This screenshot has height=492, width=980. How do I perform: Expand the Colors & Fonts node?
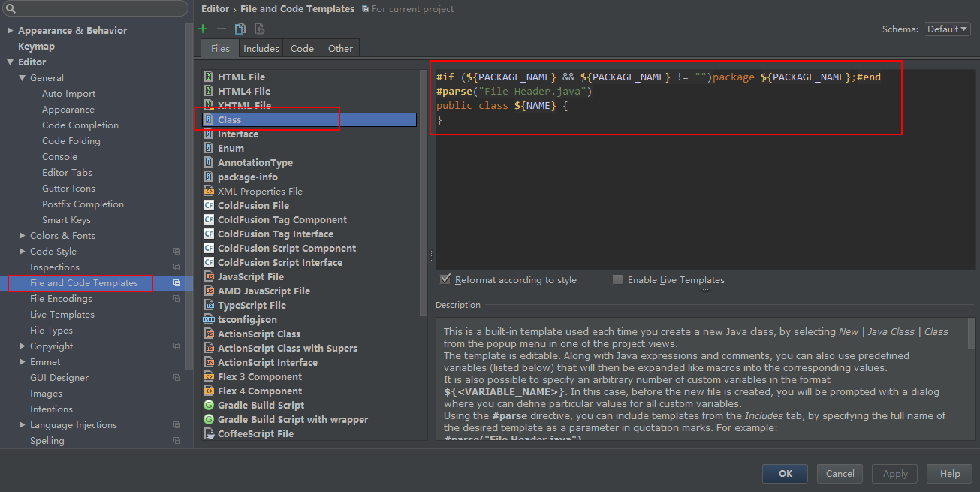click(22, 236)
